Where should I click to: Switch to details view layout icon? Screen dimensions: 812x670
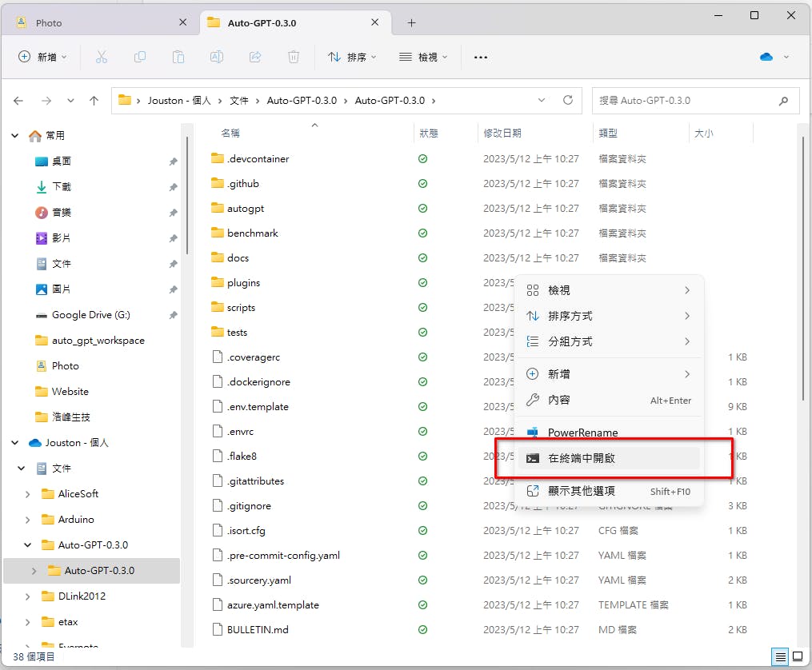click(x=780, y=657)
